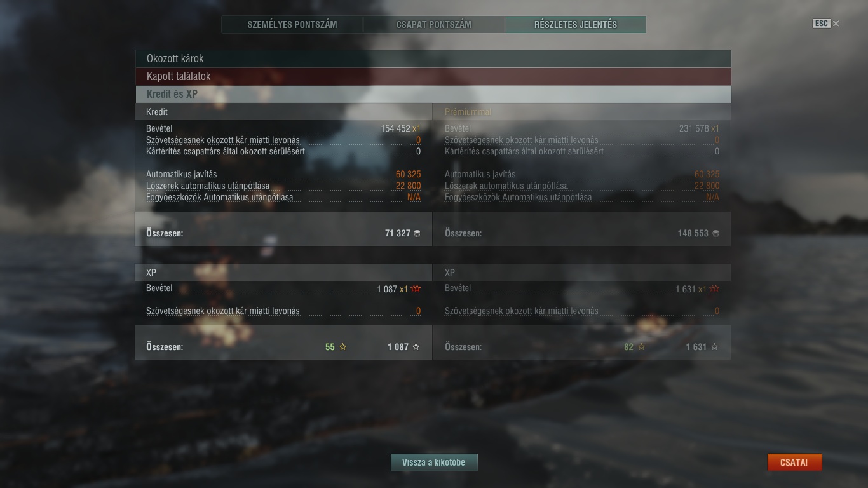Click the credits icon next to 71 327
This screenshot has height=488, width=868.
pyautogui.click(x=417, y=234)
